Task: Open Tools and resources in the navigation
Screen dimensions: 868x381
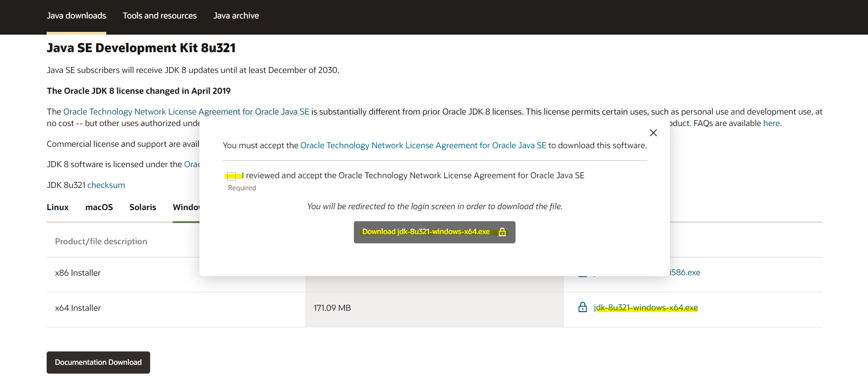Action: tap(160, 16)
